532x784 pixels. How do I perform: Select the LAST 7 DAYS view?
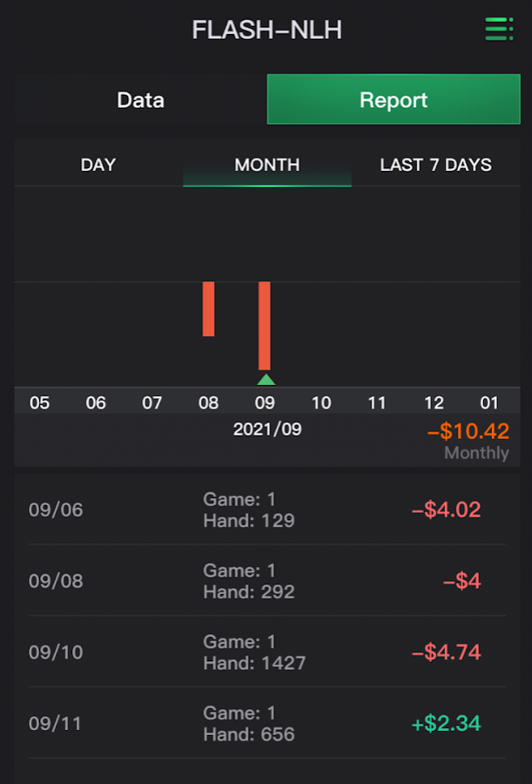click(x=435, y=165)
